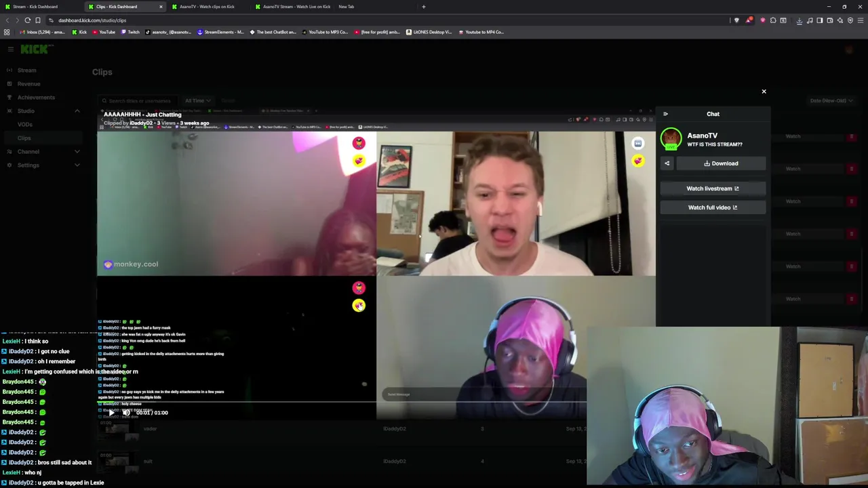Click the share icon beside Download
This screenshot has width=868, height=488.
[667, 163]
